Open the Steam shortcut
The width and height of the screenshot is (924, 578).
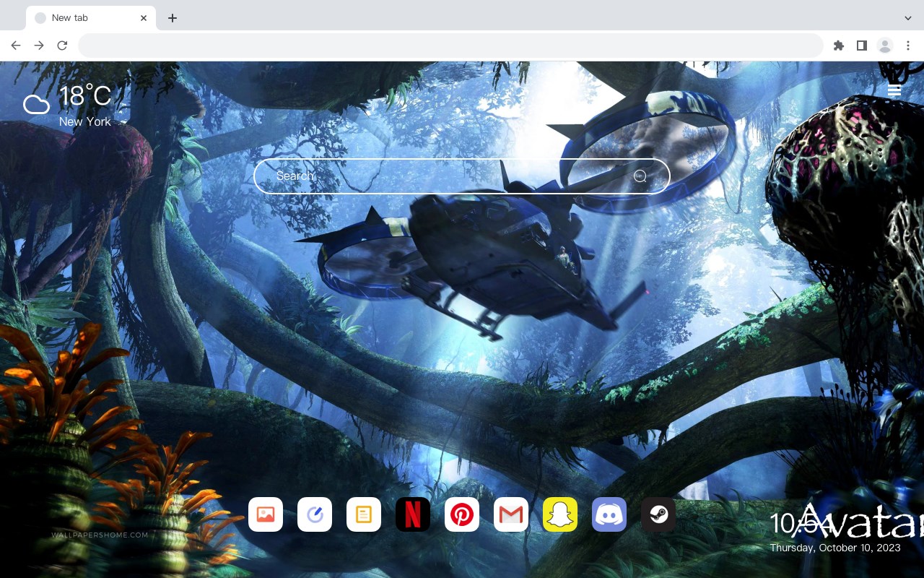tap(658, 514)
